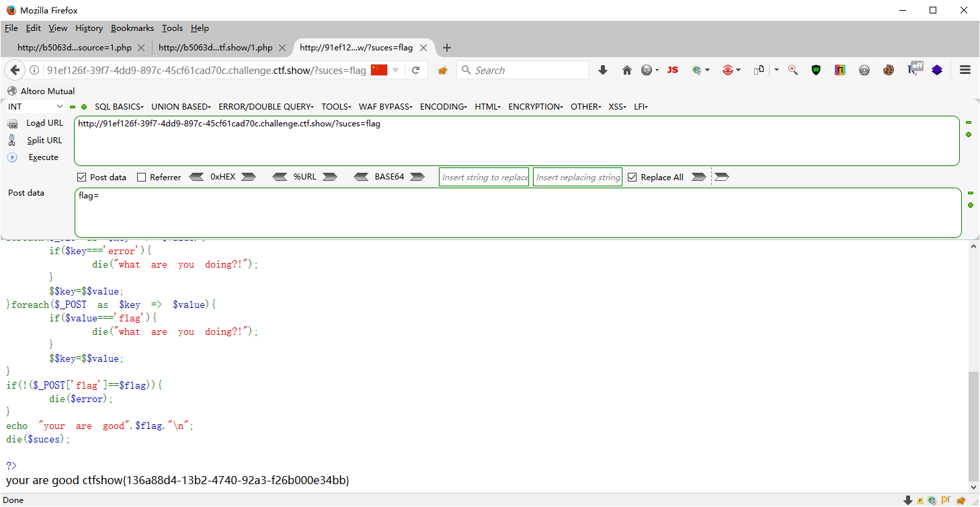Enable the Referrer checkbox

(x=141, y=178)
